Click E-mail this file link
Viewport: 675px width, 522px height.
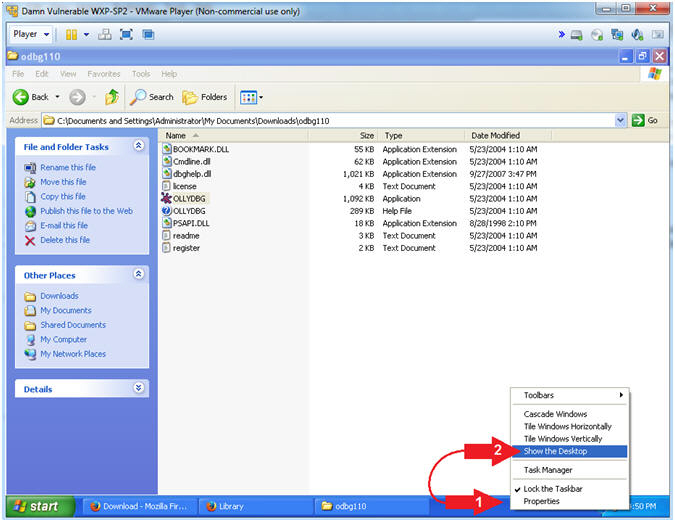(64, 225)
